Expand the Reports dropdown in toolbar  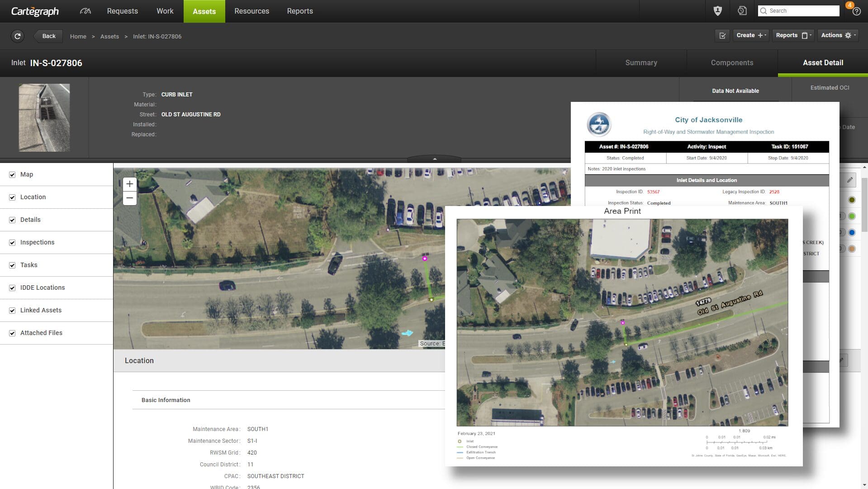[793, 35]
